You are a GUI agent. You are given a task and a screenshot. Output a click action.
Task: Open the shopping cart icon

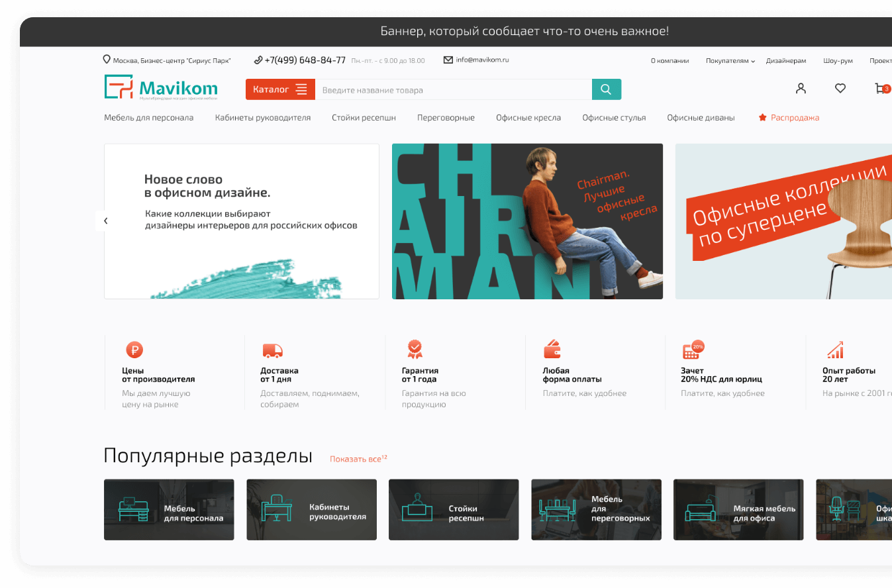click(x=880, y=88)
